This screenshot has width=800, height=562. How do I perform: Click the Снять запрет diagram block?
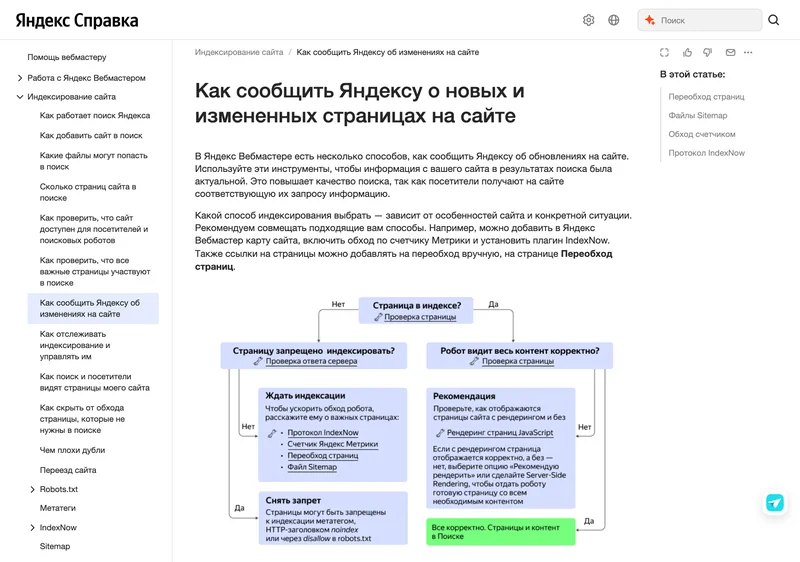pos(333,518)
